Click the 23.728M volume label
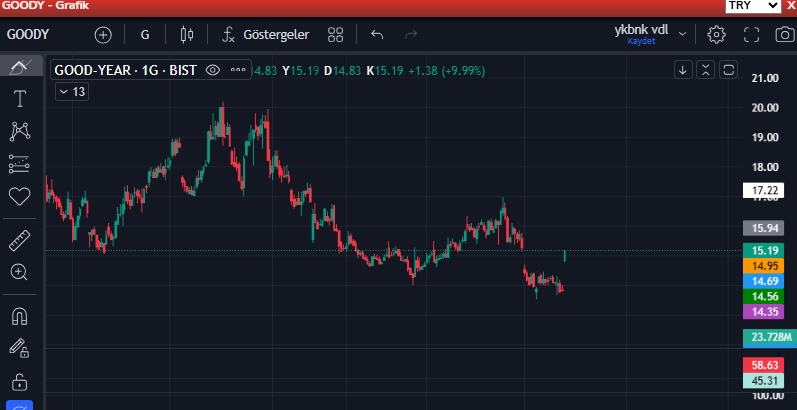 (x=771, y=337)
